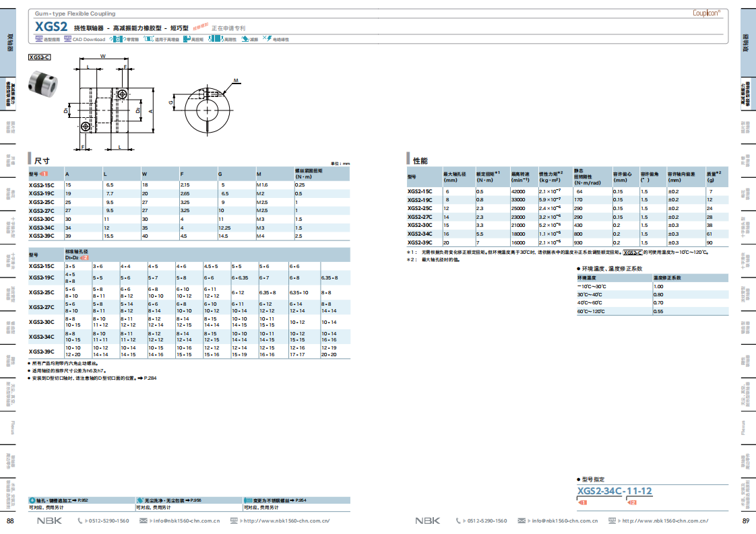Click the page number 89
This screenshot has width=756, height=534.
pos(745,521)
